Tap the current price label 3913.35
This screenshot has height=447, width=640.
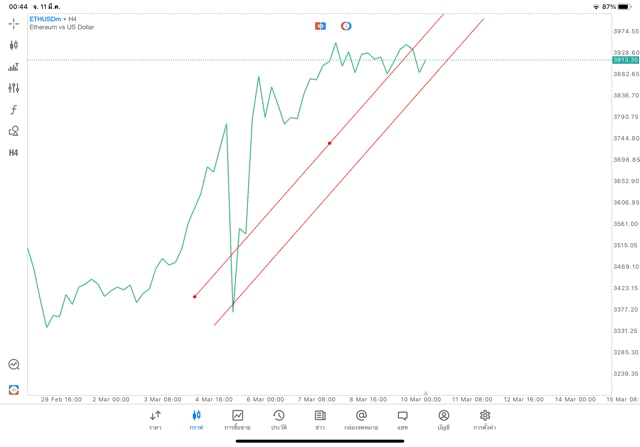[x=625, y=60]
